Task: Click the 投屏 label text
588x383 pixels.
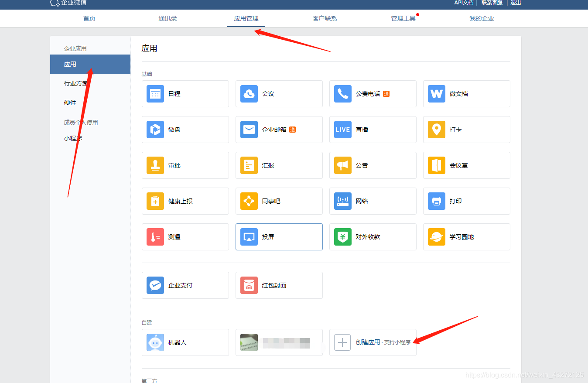Action: click(x=268, y=237)
